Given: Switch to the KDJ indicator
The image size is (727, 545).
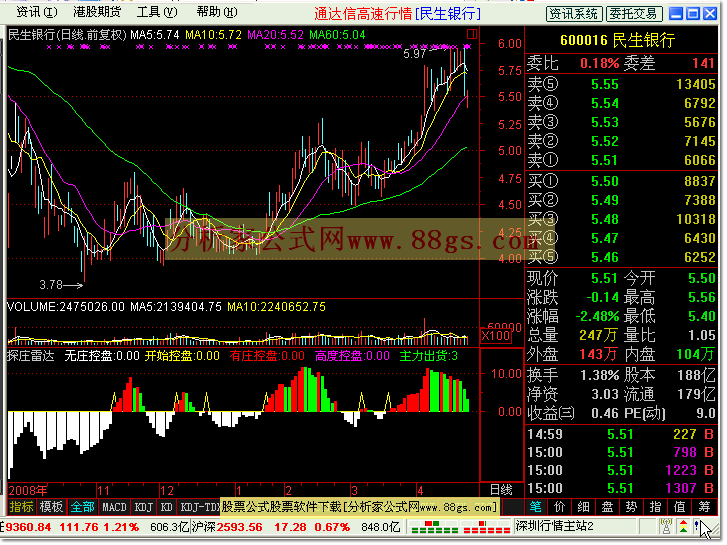Looking at the screenshot, I should pyautogui.click(x=143, y=507).
